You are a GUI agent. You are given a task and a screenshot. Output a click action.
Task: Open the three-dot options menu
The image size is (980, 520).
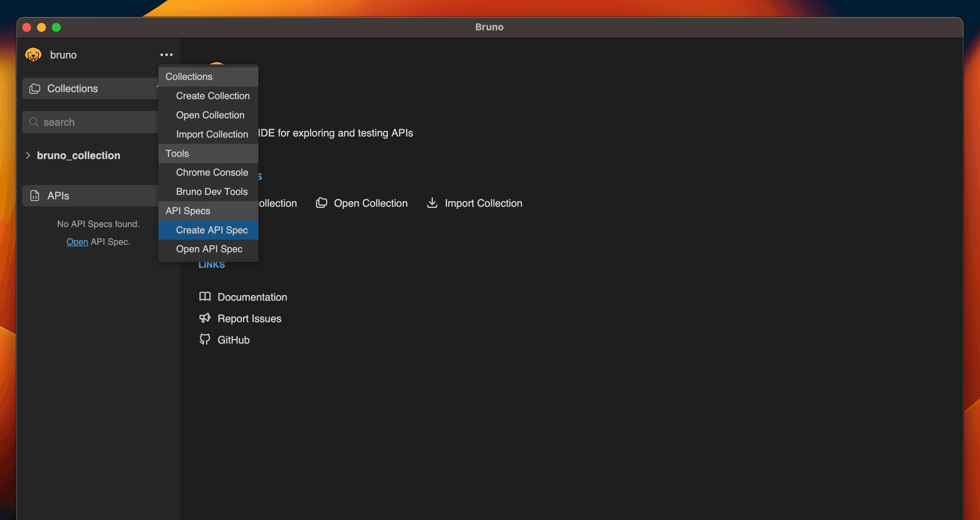click(x=166, y=55)
